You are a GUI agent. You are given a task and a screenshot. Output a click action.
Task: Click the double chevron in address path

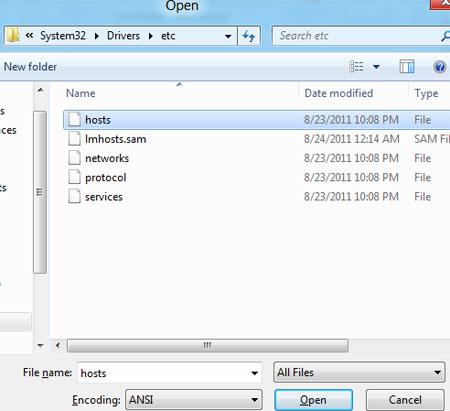pos(29,35)
